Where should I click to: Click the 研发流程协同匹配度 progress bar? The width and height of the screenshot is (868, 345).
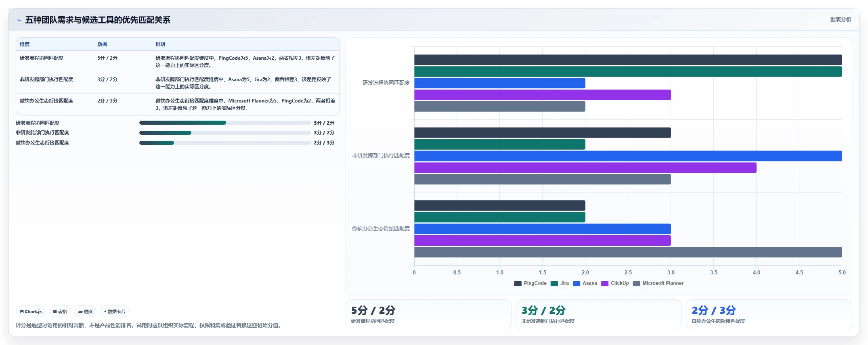click(x=225, y=123)
